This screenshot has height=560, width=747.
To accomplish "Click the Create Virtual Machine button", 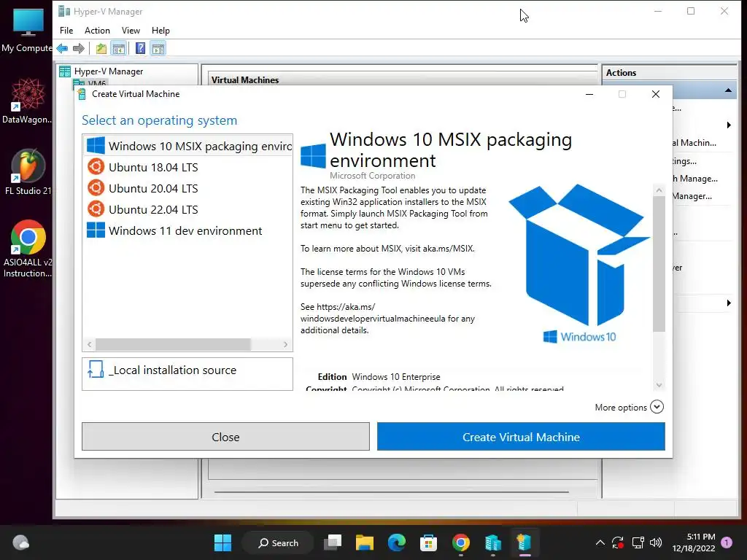I will (x=521, y=437).
